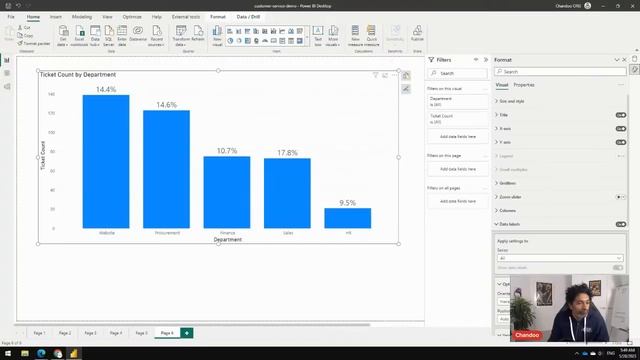This screenshot has height=360, width=640.
Task: Open chart More options ellipsis
Action: 394,75
